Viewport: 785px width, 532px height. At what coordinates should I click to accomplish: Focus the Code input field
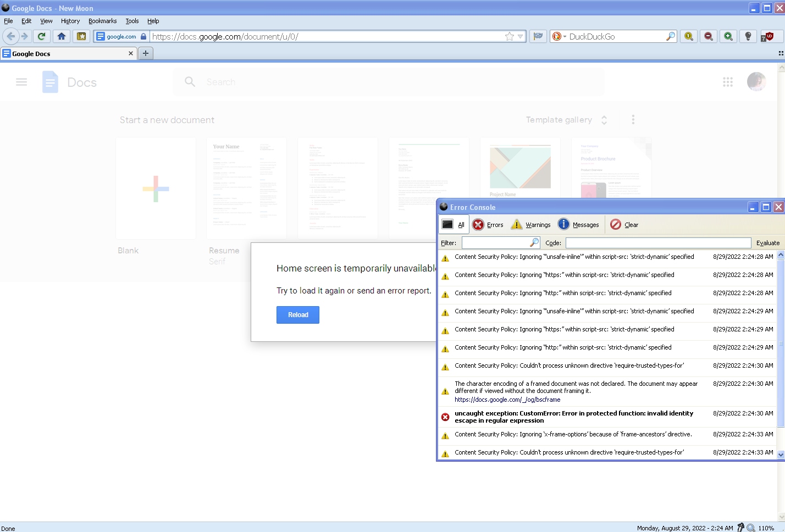pos(658,243)
